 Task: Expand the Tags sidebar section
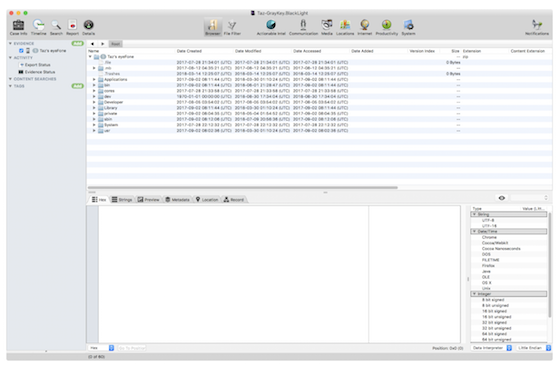point(10,86)
